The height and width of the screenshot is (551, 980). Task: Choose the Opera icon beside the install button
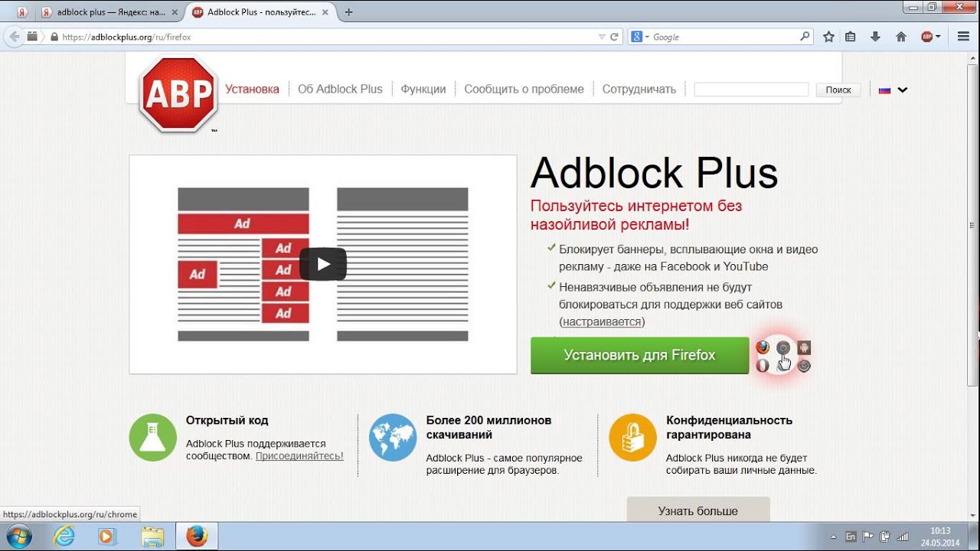[763, 366]
